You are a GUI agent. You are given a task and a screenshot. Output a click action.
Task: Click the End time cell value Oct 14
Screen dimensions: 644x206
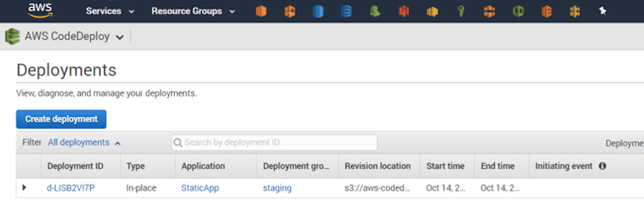pyautogui.click(x=500, y=188)
